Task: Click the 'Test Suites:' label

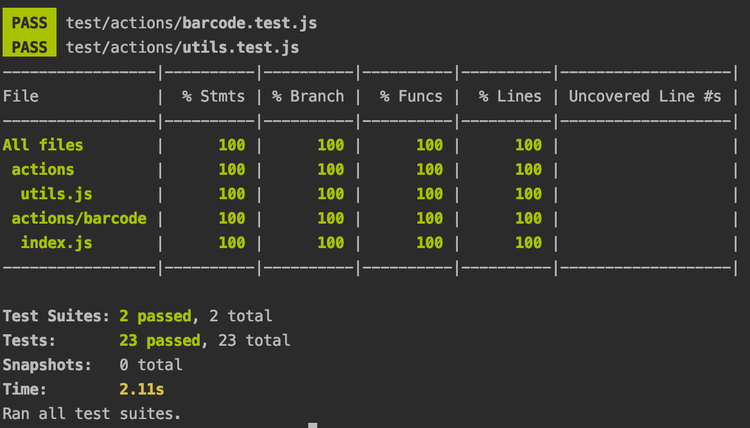Action: point(56,316)
